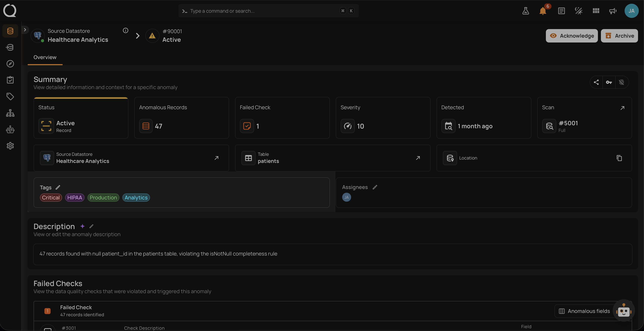
Task: Open the Tags sidebar icon
Action: [10, 96]
